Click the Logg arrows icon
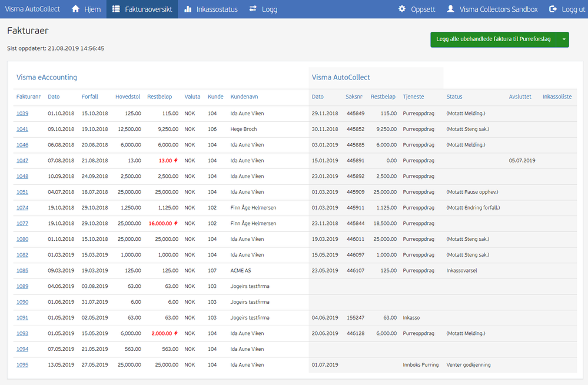 253,9
